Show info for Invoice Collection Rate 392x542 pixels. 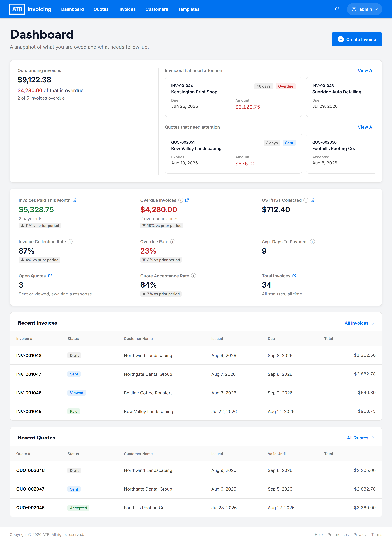pyautogui.click(x=70, y=242)
